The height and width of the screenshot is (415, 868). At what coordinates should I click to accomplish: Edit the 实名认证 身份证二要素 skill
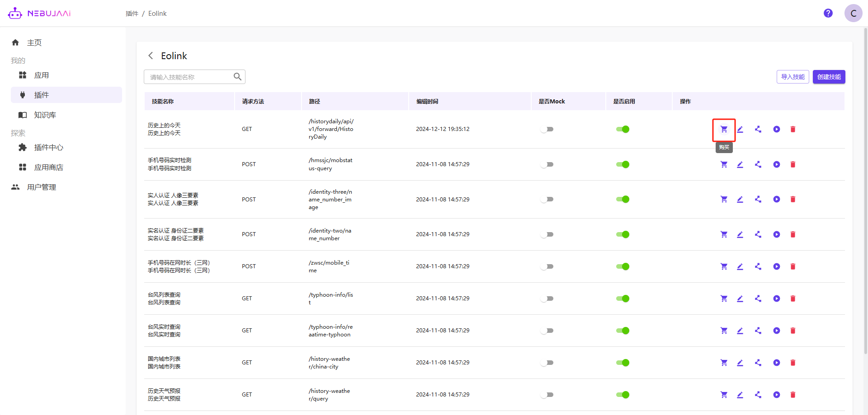coord(740,234)
